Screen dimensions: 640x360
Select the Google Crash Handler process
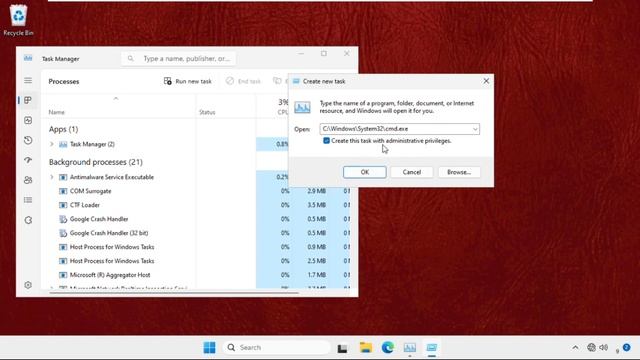pos(99,219)
